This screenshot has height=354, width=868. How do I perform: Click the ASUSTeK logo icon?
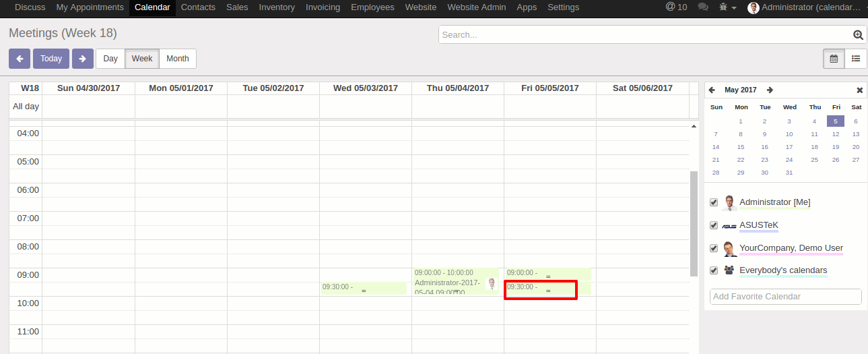(x=729, y=226)
